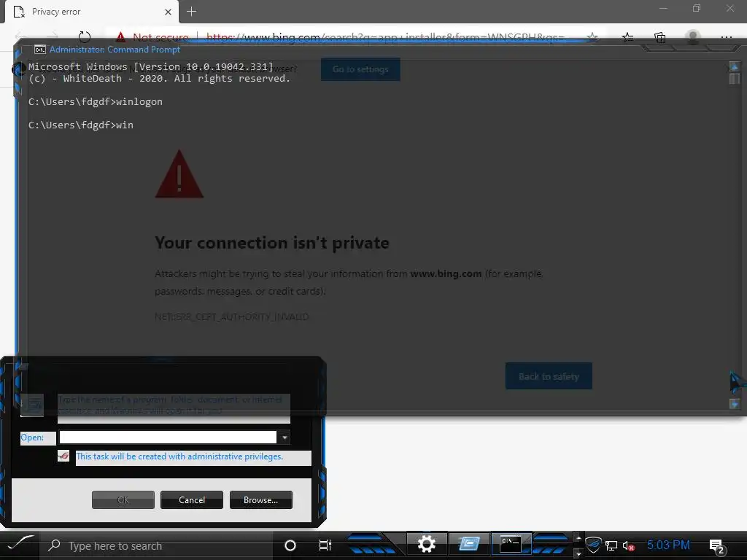Click the Browse... button

260,500
